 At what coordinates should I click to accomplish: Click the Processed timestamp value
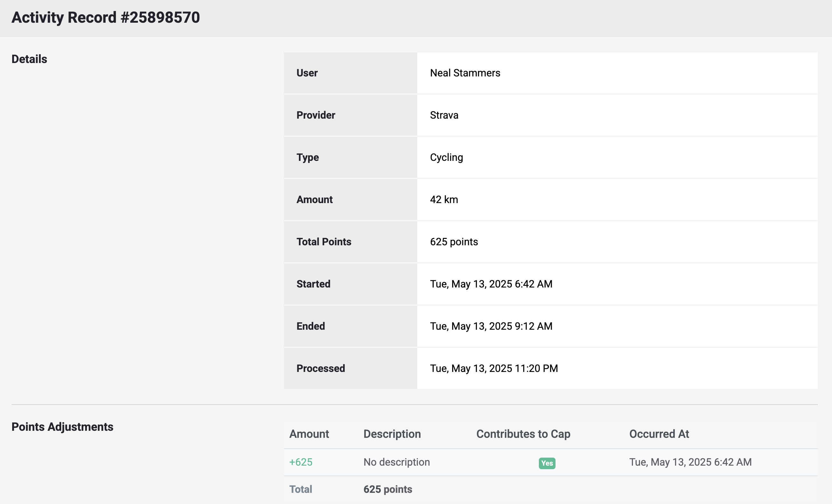point(494,368)
